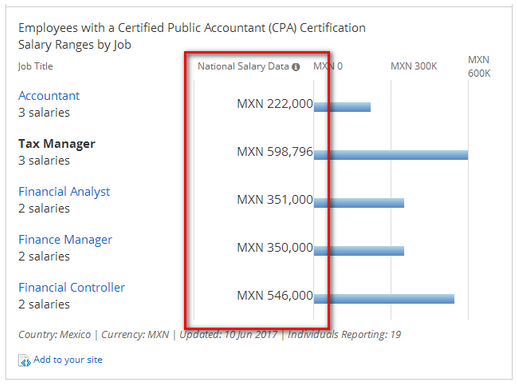The width and height of the screenshot is (517, 386).
Task: Click 2 salaries under Finance Manager
Action: tap(44, 257)
